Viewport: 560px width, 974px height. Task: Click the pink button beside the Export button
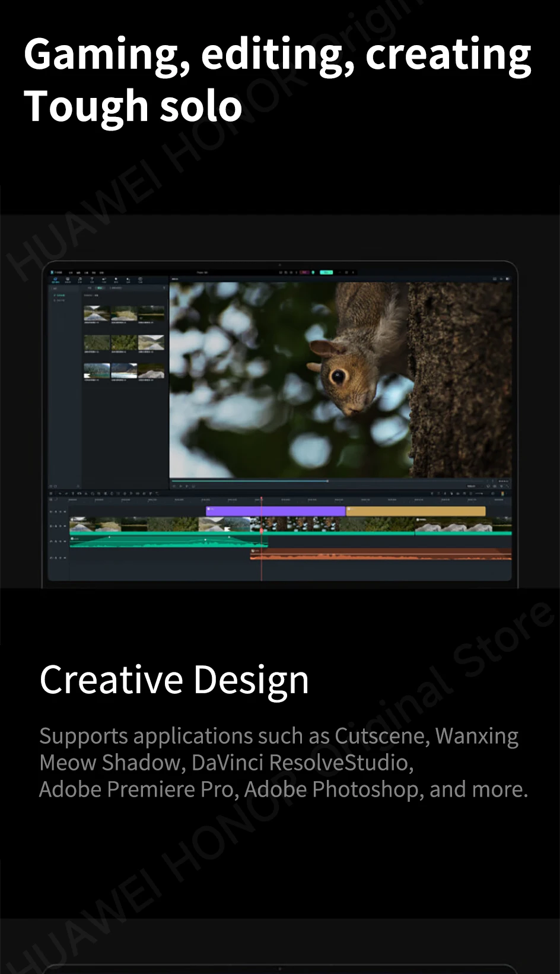304,272
